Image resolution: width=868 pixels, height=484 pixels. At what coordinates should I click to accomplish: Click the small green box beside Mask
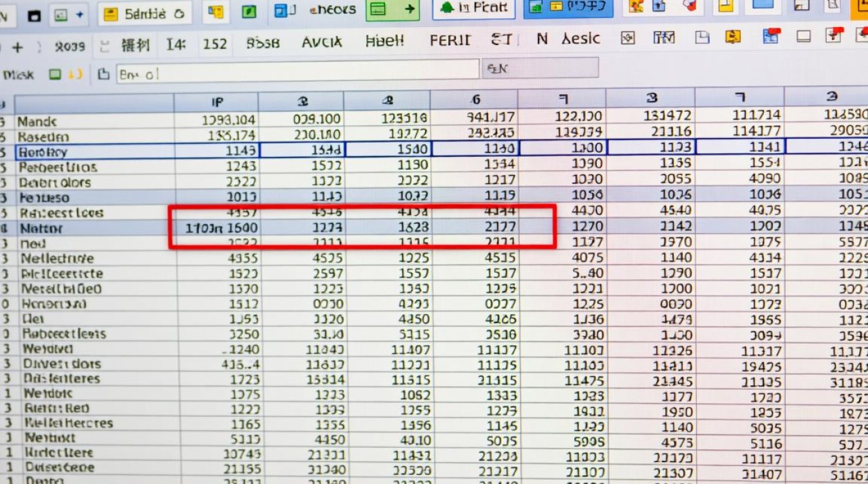coord(56,75)
